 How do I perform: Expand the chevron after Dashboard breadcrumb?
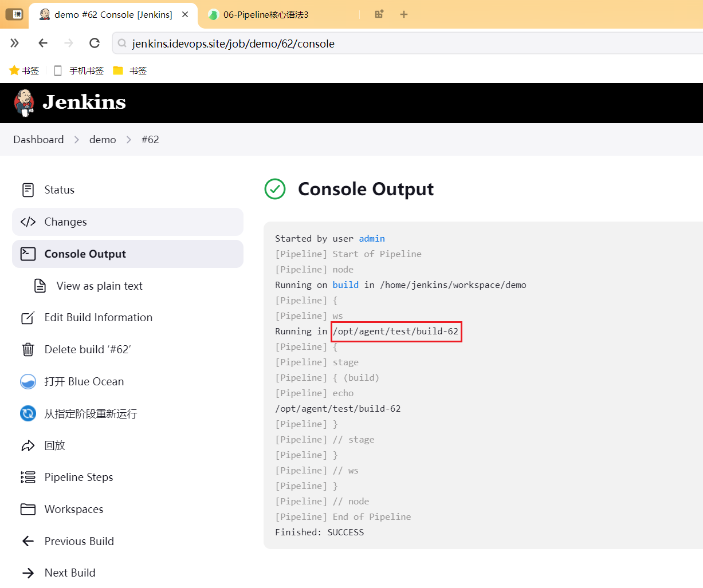pos(77,140)
